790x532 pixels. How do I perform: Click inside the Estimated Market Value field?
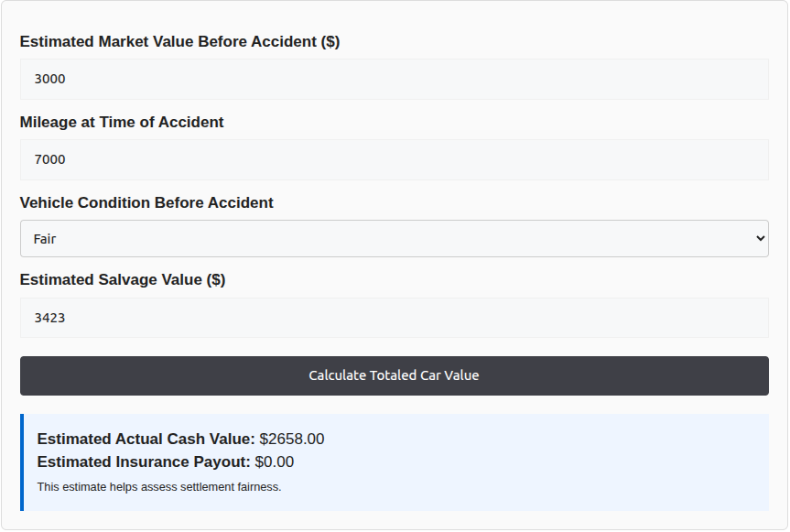[x=394, y=79]
